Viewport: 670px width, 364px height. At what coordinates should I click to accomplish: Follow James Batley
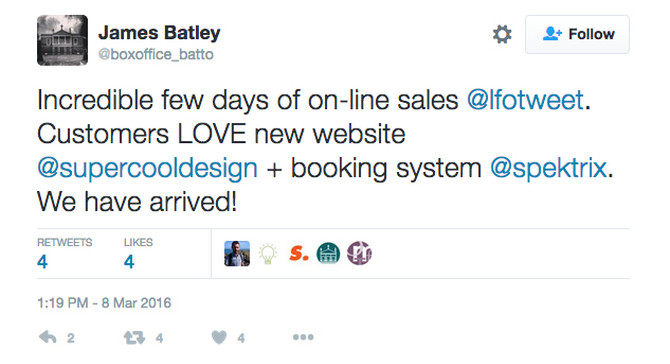pos(577,34)
